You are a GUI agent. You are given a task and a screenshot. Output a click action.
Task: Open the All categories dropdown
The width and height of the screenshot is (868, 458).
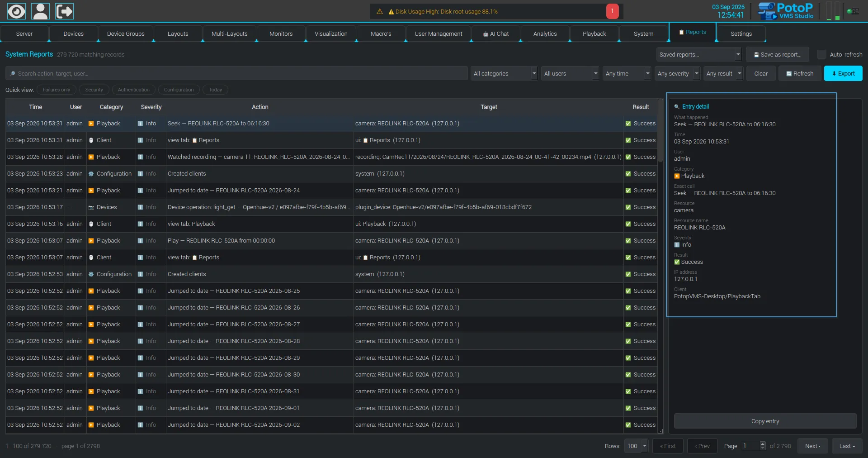coord(504,73)
